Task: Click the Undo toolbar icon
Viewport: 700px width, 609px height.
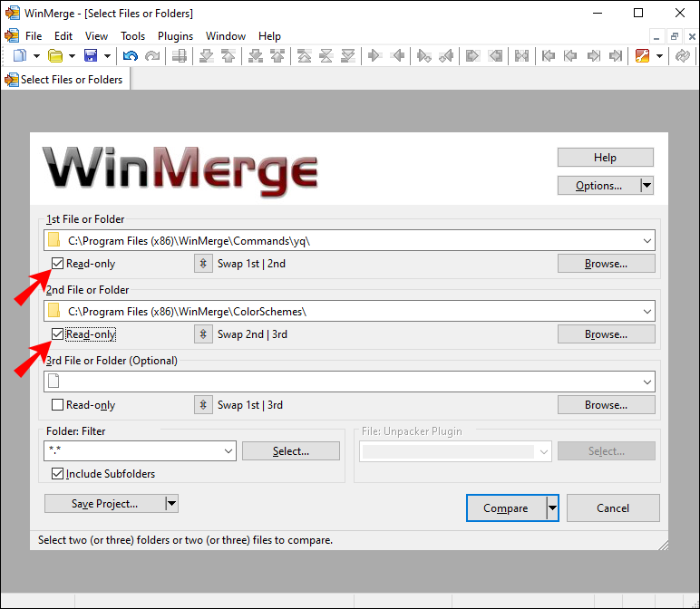Action: coord(131,56)
